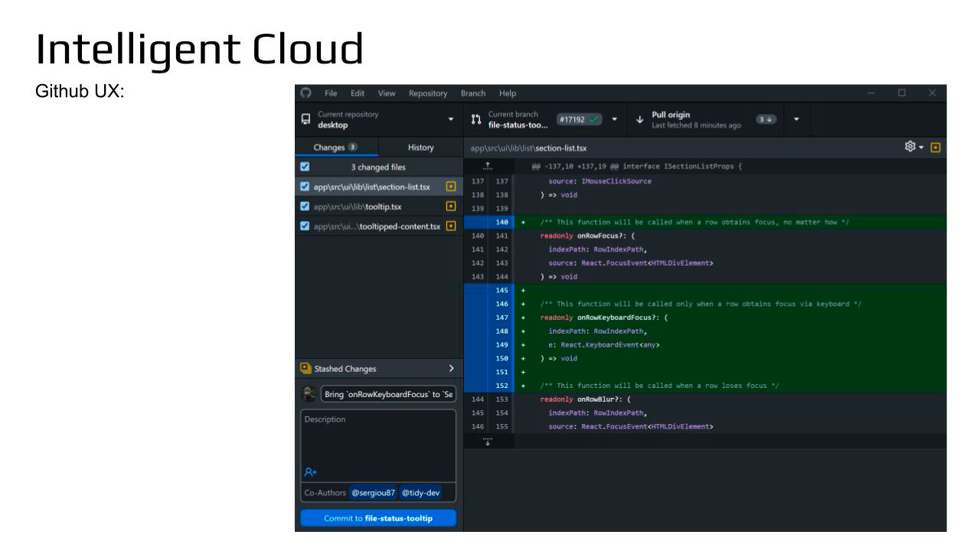The image size is (980, 551).
Task: Switch to the History tab
Action: pyautogui.click(x=421, y=147)
